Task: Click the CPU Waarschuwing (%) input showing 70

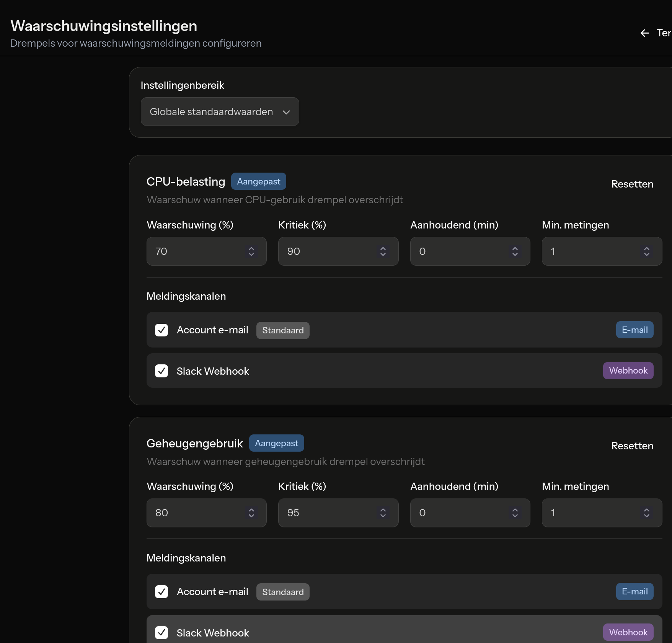Action: click(195, 251)
